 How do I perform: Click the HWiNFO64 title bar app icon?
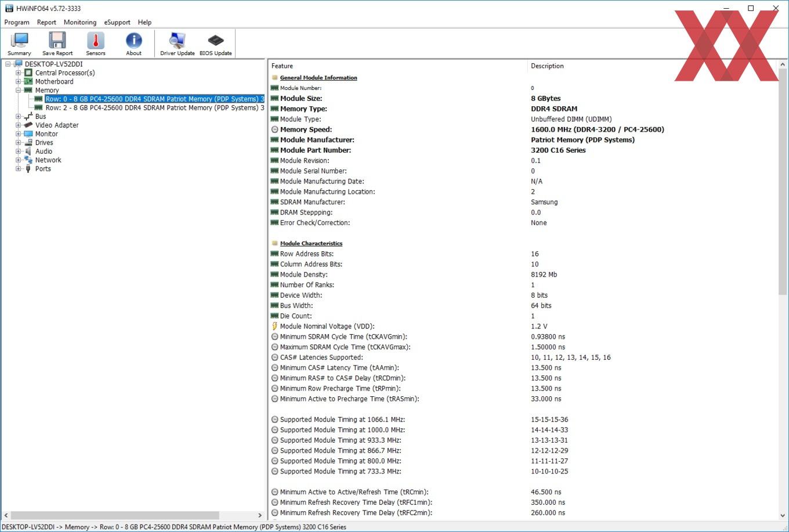pyautogui.click(x=9, y=8)
